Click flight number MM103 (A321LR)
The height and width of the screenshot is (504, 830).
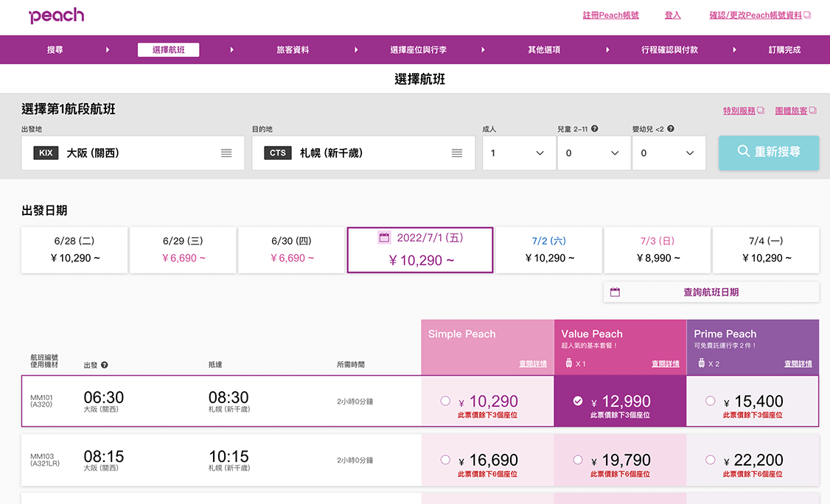pos(45,460)
